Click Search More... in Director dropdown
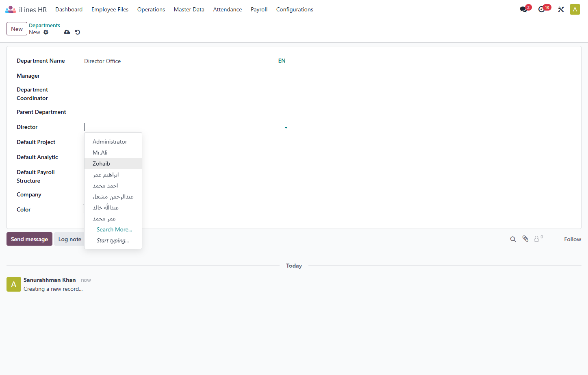 click(x=114, y=229)
